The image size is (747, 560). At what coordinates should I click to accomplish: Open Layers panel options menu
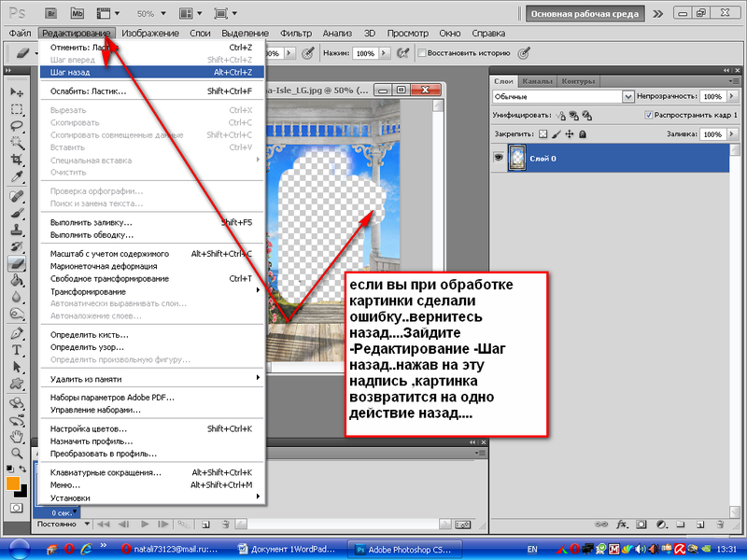click(x=732, y=81)
